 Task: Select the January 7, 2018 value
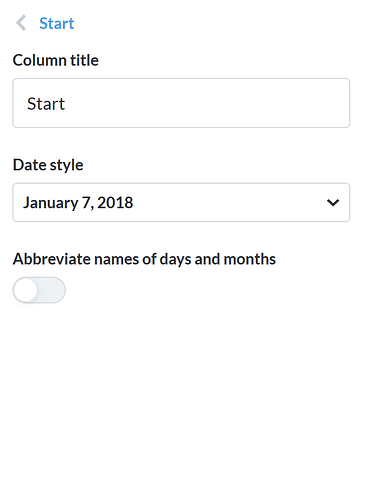(x=78, y=203)
